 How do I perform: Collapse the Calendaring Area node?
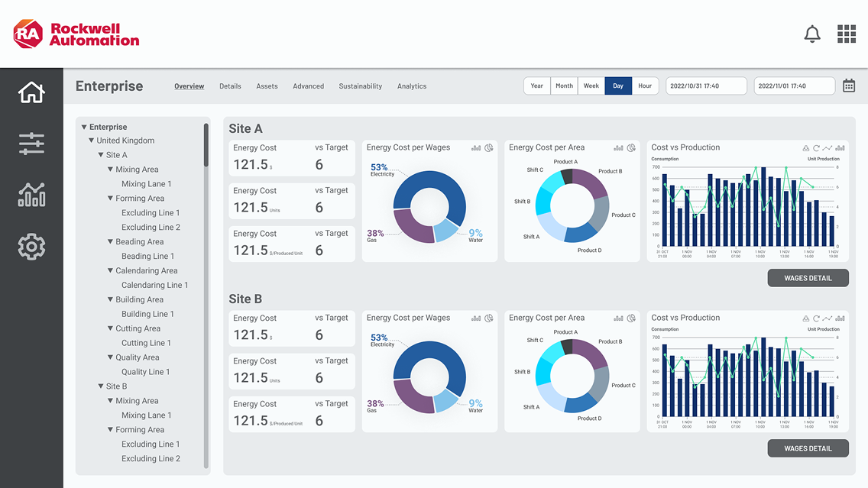(x=110, y=270)
